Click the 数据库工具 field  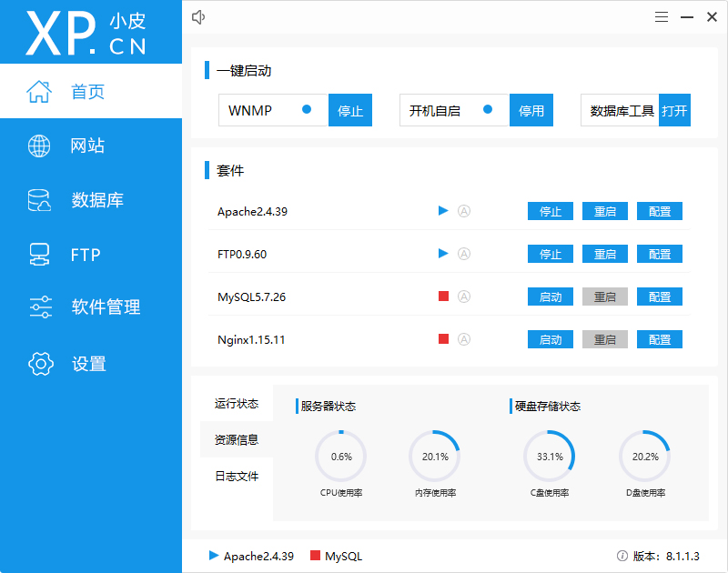620,110
